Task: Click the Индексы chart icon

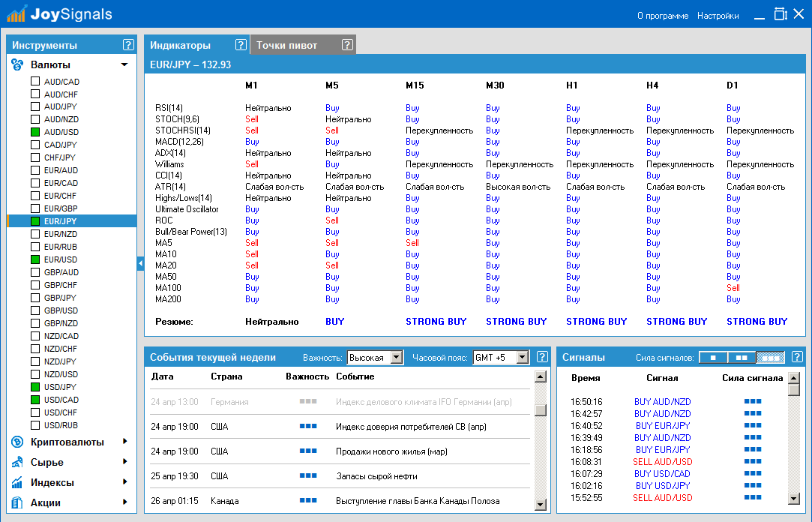Action: (x=17, y=482)
